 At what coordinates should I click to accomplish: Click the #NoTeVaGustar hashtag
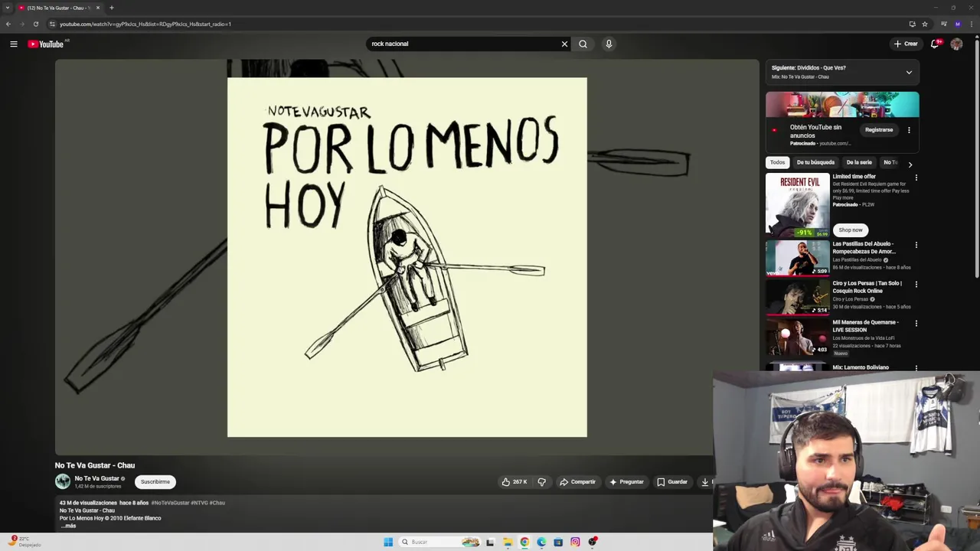(170, 503)
